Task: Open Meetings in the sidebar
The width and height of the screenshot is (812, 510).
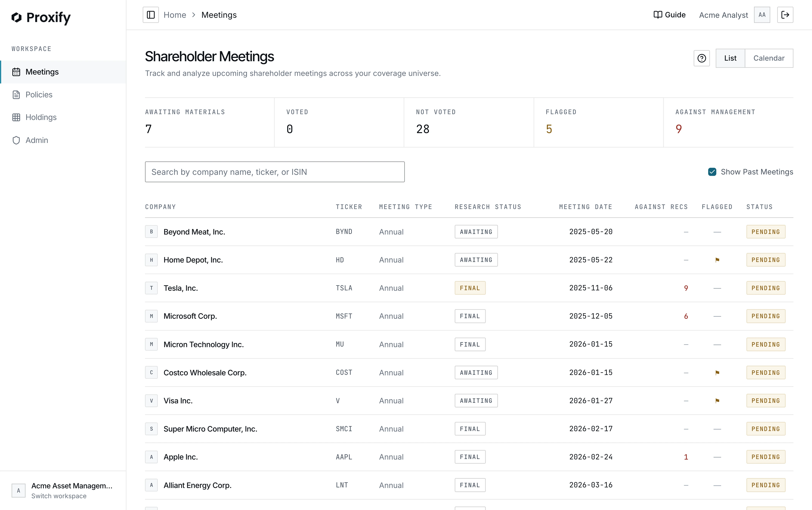Action: pos(63,72)
